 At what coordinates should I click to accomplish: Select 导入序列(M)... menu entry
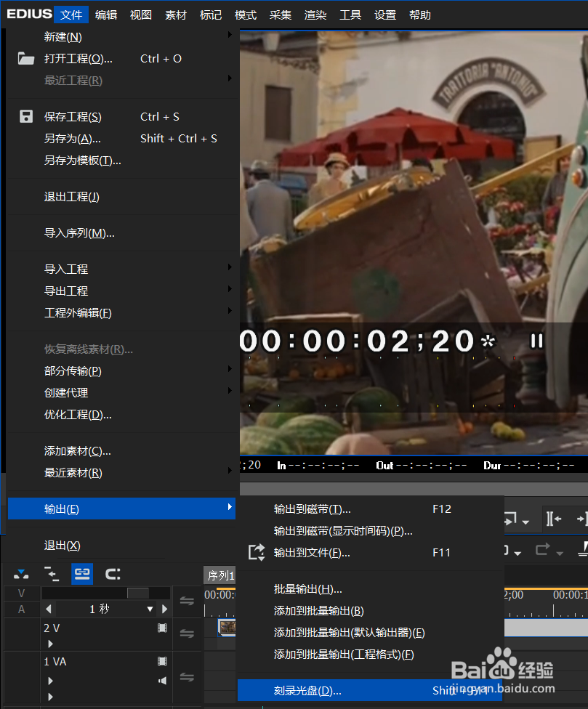point(121,233)
